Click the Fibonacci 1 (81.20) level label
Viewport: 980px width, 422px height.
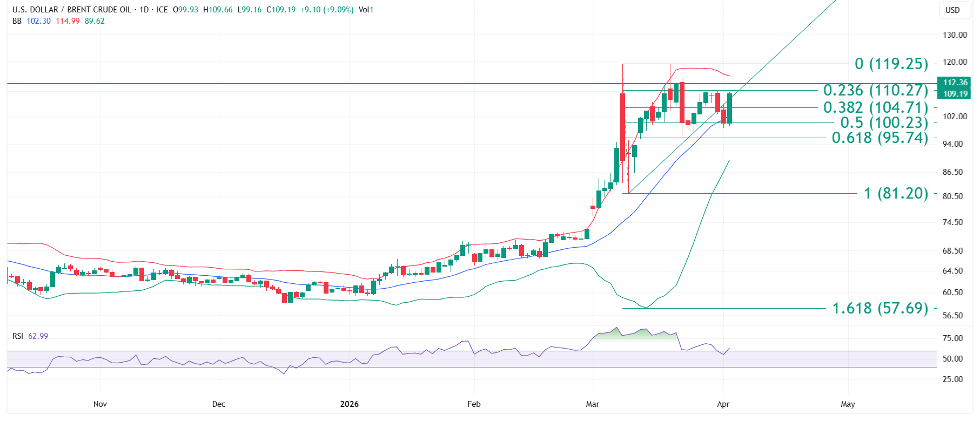[896, 193]
